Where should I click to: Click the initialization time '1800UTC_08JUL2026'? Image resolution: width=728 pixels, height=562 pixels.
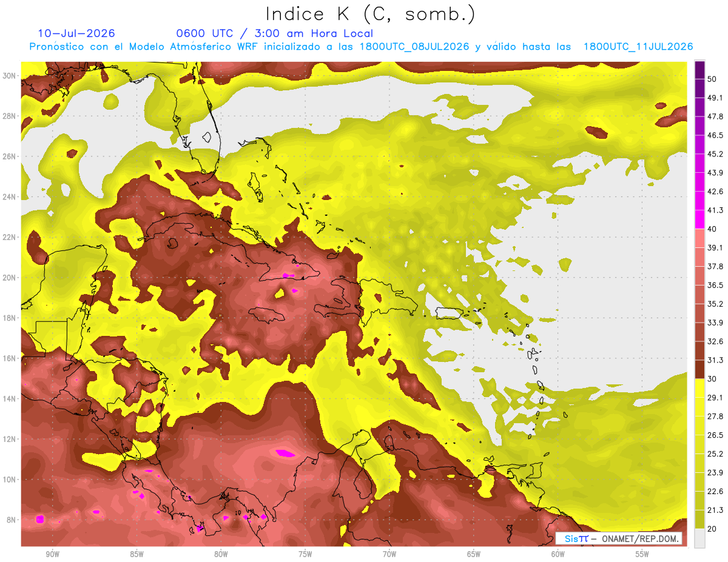(414, 47)
